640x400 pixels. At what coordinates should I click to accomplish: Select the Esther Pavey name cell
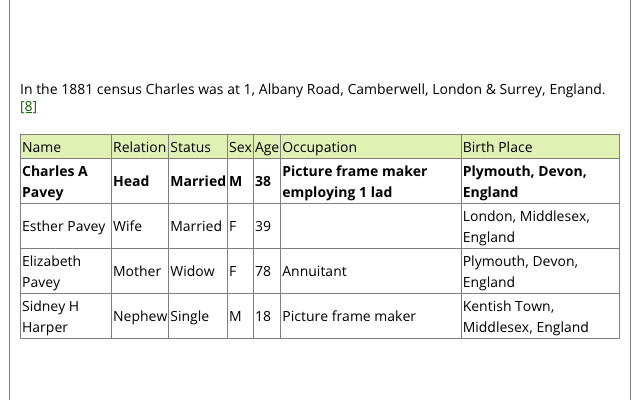point(66,226)
